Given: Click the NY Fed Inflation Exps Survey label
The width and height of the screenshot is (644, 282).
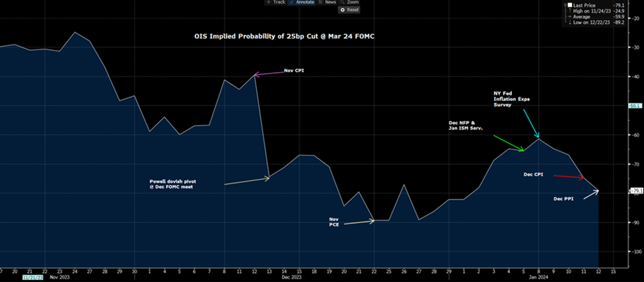Looking at the screenshot, I should [x=511, y=98].
